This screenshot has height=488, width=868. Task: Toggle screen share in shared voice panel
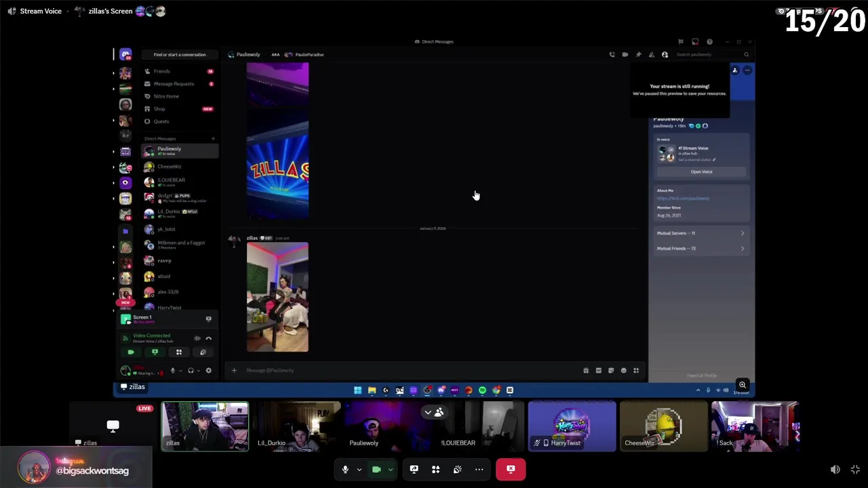coord(155,352)
